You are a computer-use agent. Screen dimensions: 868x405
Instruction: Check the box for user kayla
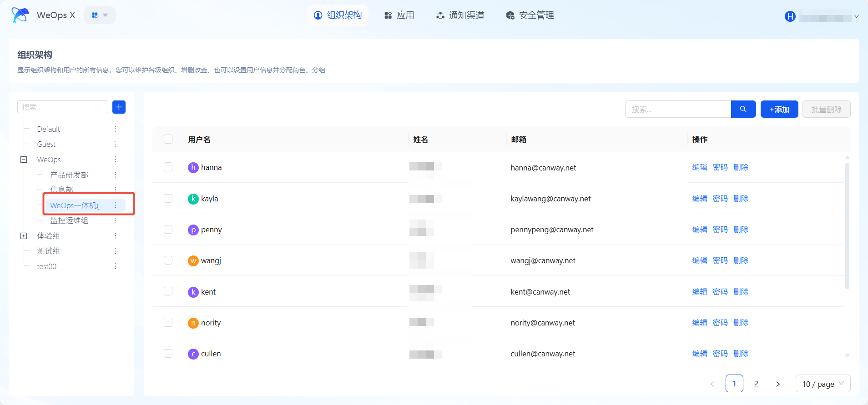click(168, 198)
